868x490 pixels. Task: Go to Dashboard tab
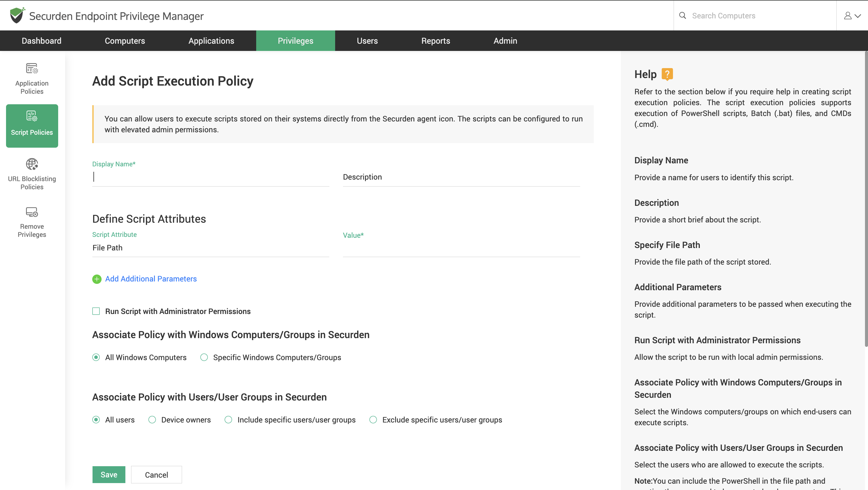point(42,41)
